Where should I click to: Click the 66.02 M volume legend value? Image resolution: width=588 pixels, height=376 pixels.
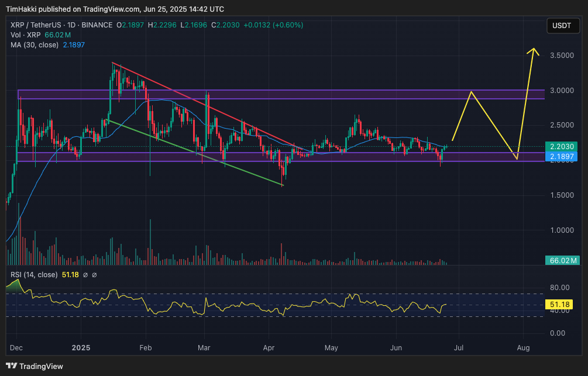(57, 35)
